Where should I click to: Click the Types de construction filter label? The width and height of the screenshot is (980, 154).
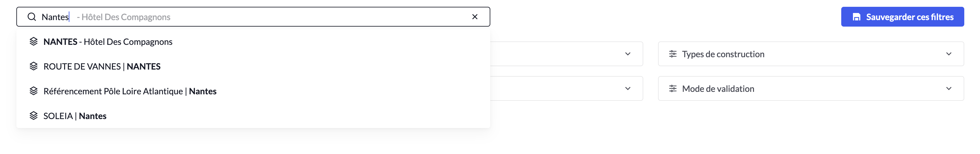723,54
